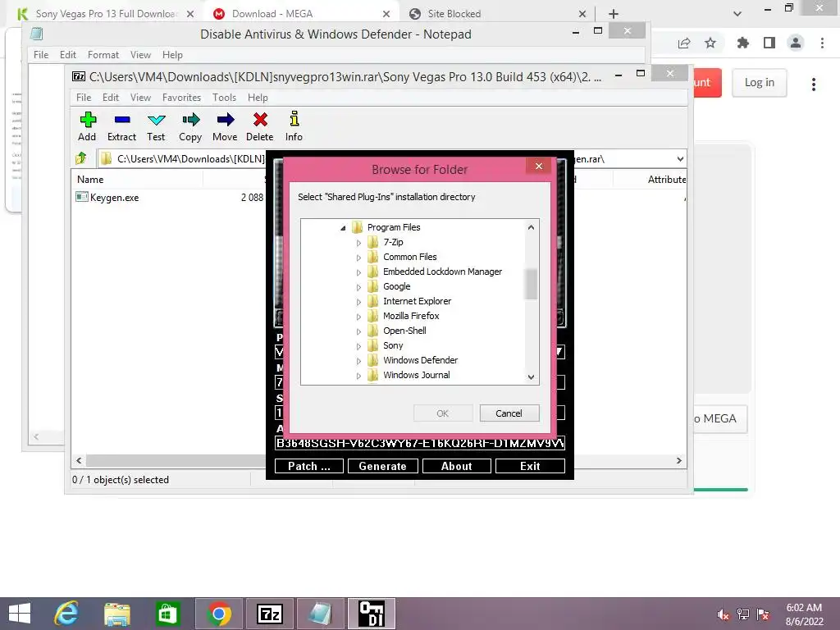Click the Add toolbar icon in 7-Zip
840x630 pixels.
(87, 126)
